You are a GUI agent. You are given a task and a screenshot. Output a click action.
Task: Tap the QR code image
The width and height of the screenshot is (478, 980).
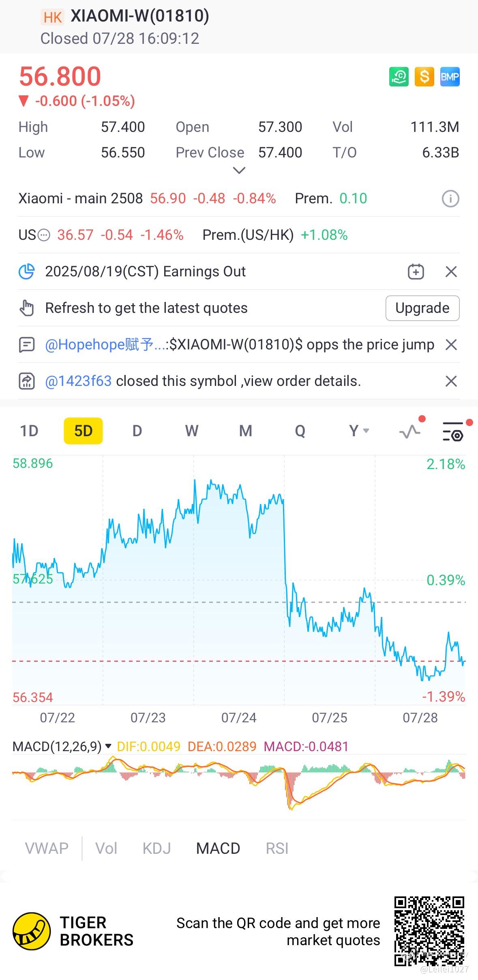click(x=429, y=931)
